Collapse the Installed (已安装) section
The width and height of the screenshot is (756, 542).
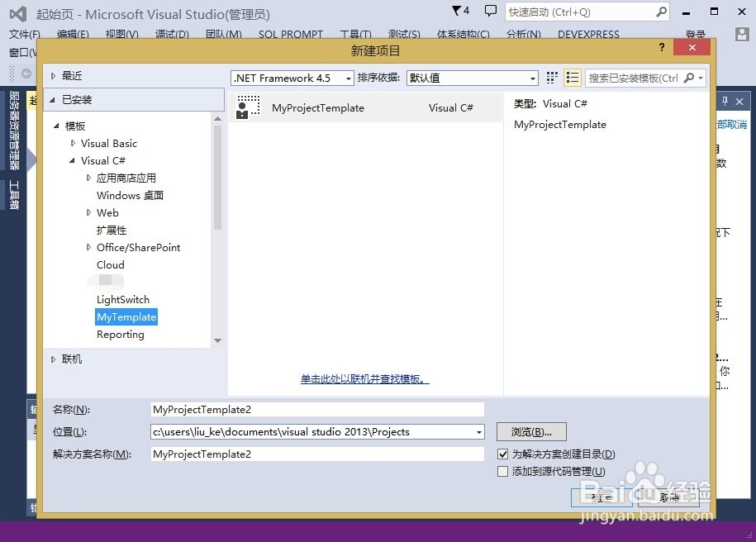tap(53, 100)
